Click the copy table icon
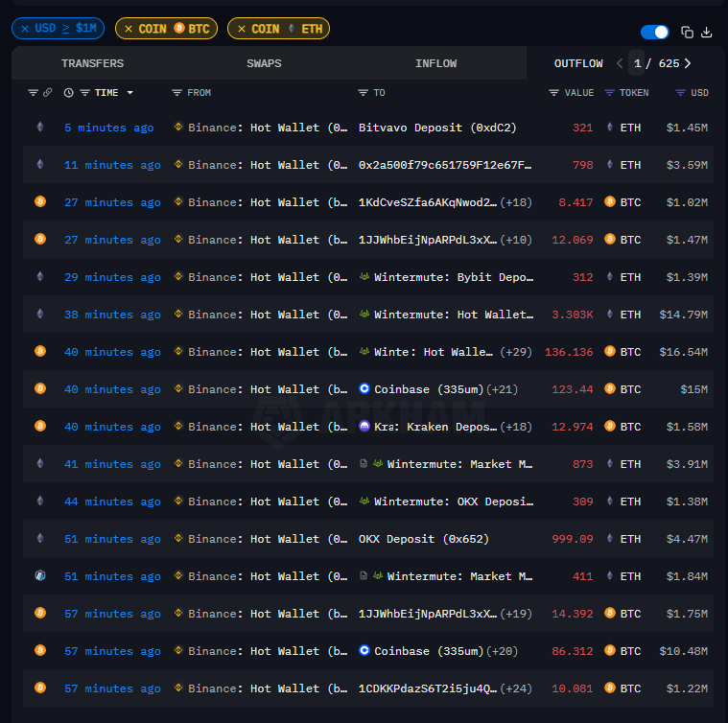Viewport: 728px width, 723px height. (x=687, y=32)
